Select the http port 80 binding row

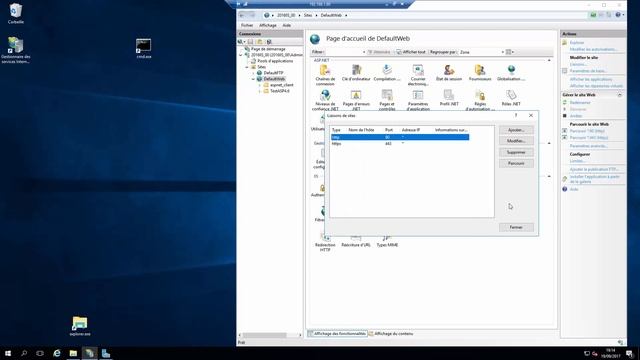400,137
